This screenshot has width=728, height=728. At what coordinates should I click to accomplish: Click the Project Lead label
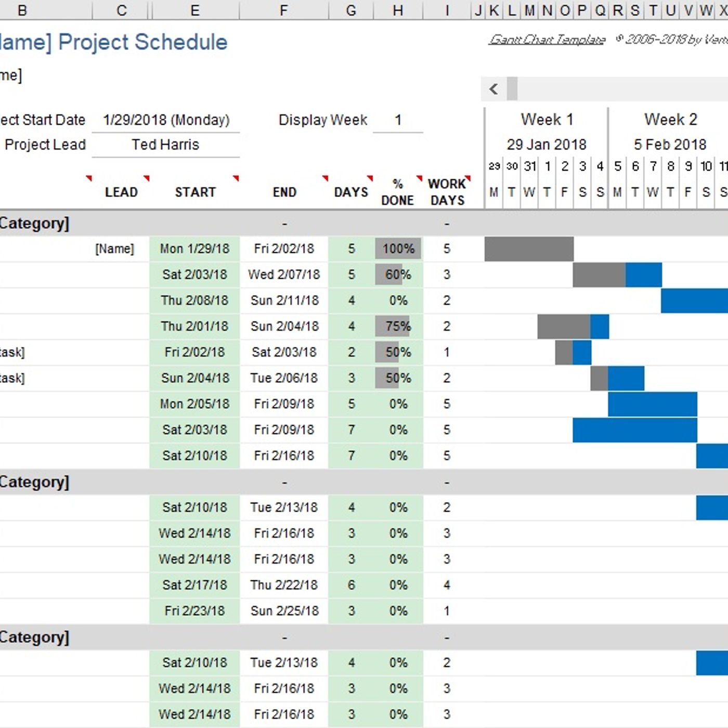pos(45,145)
